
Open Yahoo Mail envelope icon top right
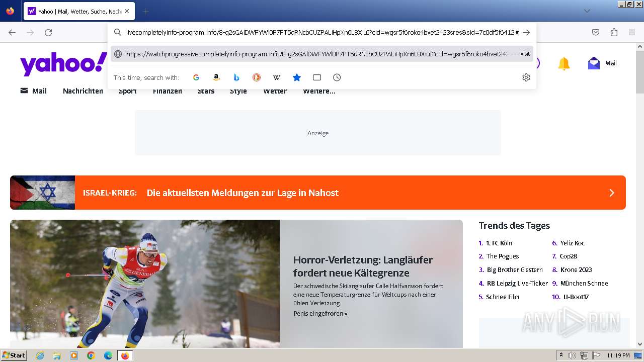click(x=594, y=63)
